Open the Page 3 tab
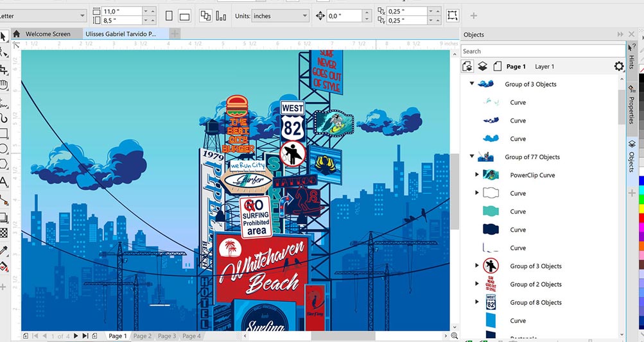The height and width of the screenshot is (342, 644). pos(167,336)
